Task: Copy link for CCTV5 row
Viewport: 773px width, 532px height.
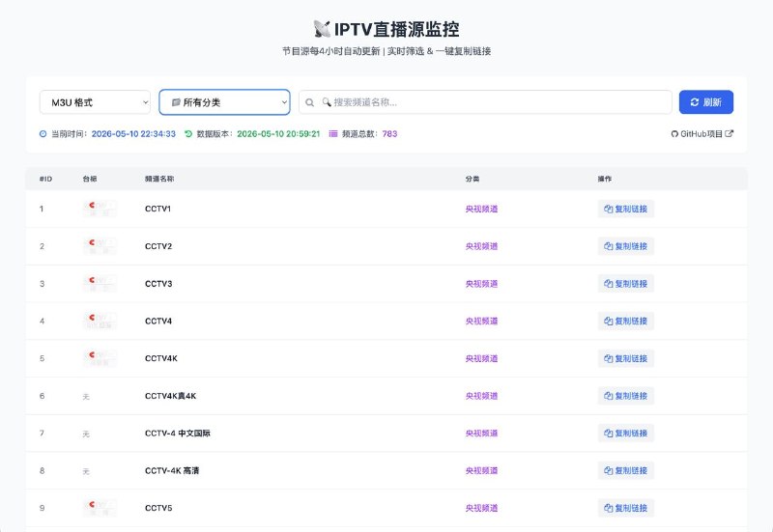Action: [625, 508]
